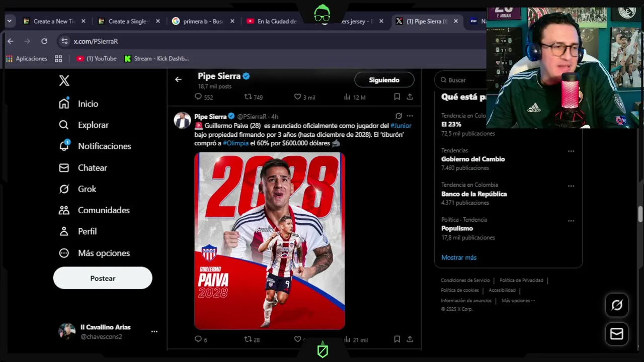
Task: Expand Más opciones in footer
Action: 518,301
